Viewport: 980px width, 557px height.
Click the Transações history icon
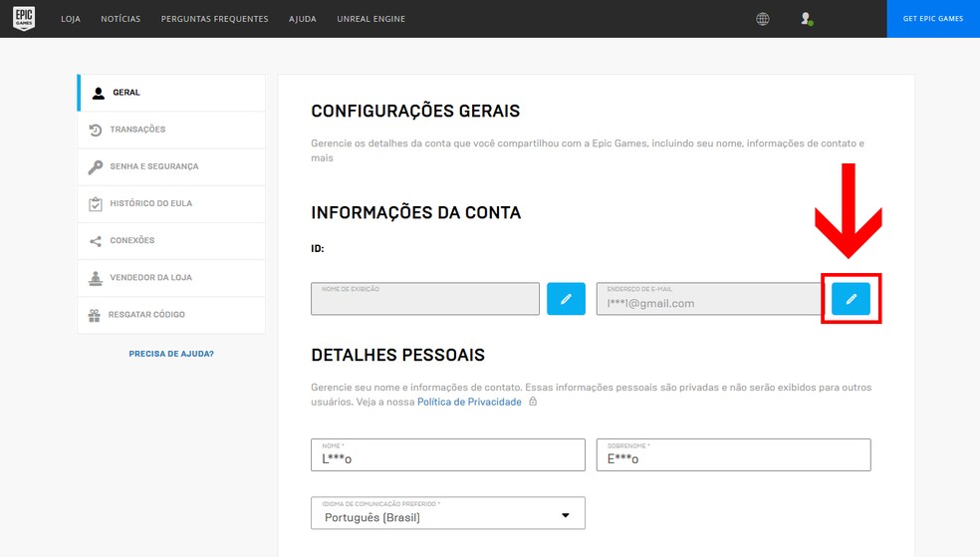(x=95, y=130)
